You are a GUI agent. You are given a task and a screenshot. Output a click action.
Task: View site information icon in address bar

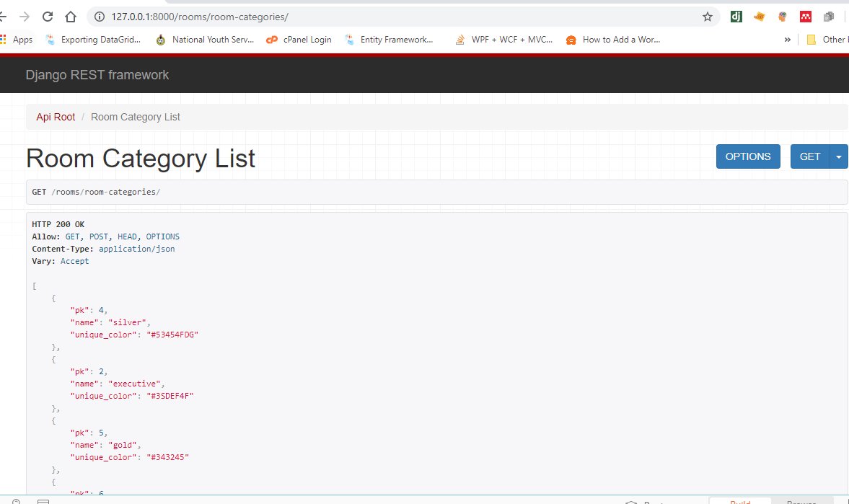tap(99, 17)
